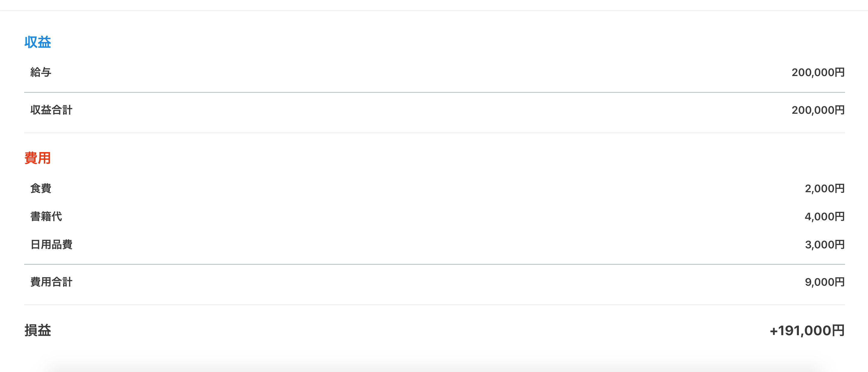
Task: Select the 費用合計 total label
Action: click(x=51, y=282)
